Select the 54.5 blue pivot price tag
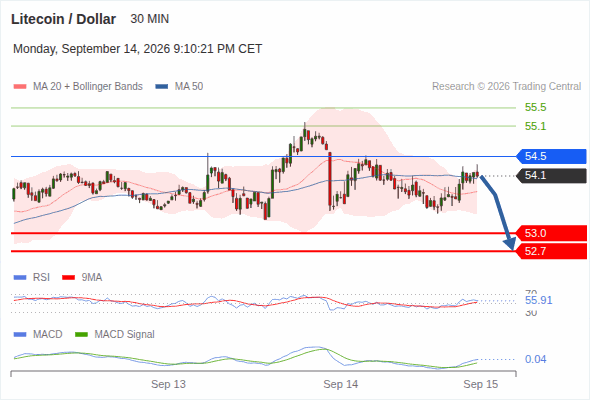The width and height of the screenshot is (590, 400). point(551,156)
